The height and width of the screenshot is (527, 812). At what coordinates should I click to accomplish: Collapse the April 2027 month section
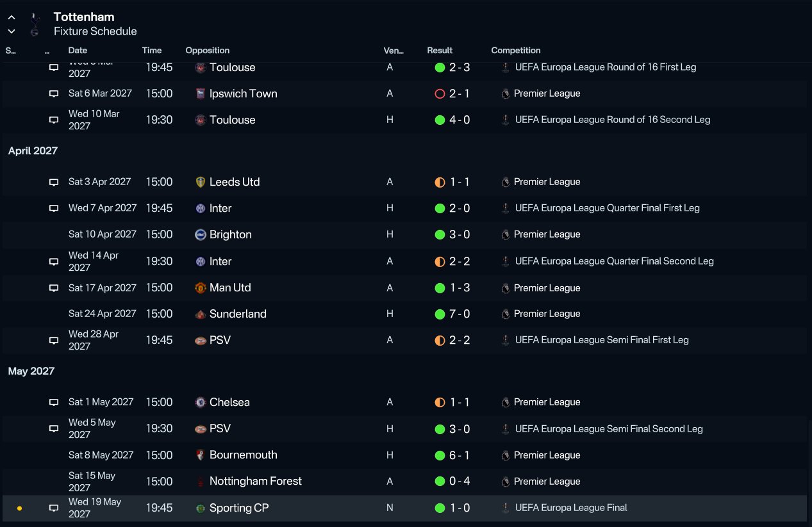33,151
